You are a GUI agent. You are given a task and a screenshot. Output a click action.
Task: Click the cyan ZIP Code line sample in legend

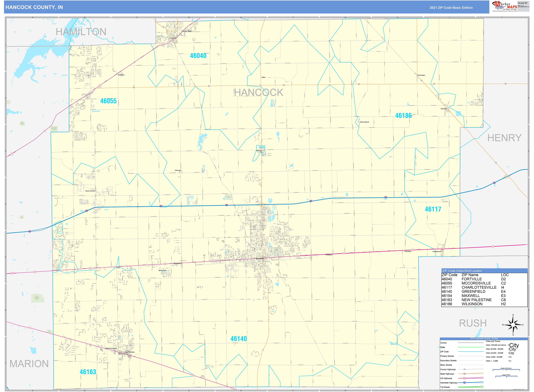click(471, 352)
